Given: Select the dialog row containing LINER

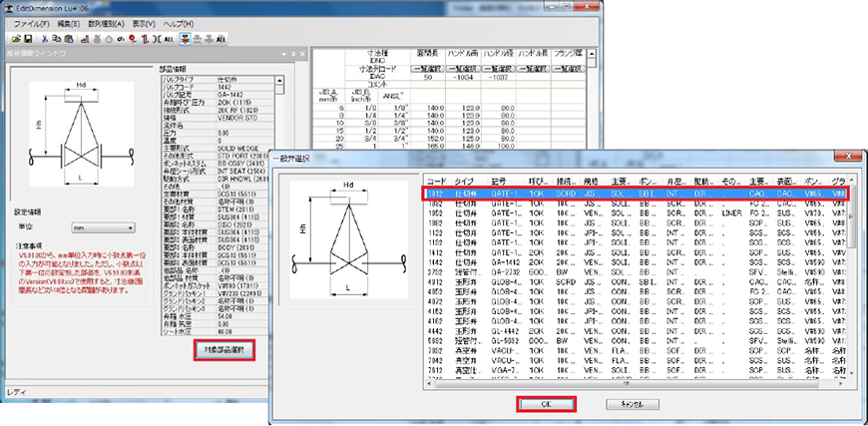Looking at the screenshot, I should 636,213.
